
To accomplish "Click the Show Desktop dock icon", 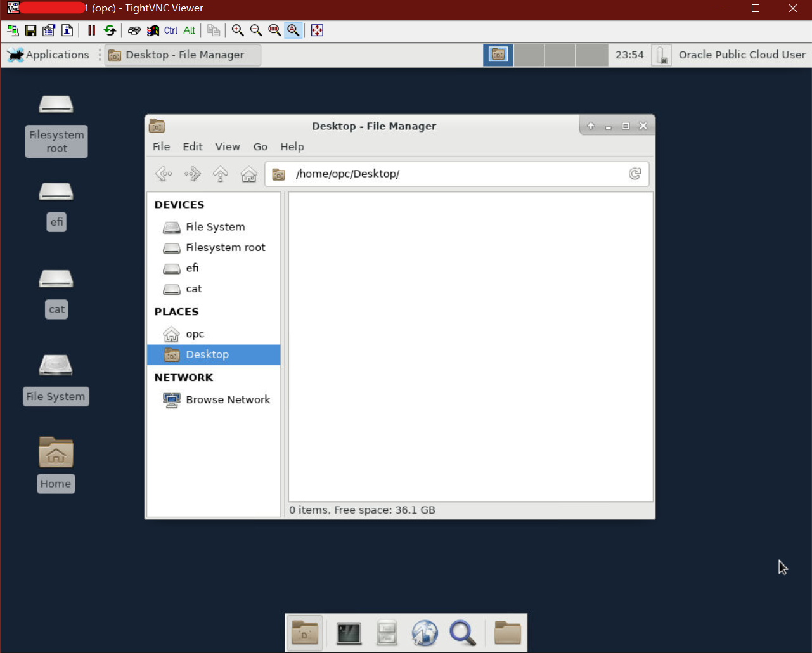I will coord(305,633).
